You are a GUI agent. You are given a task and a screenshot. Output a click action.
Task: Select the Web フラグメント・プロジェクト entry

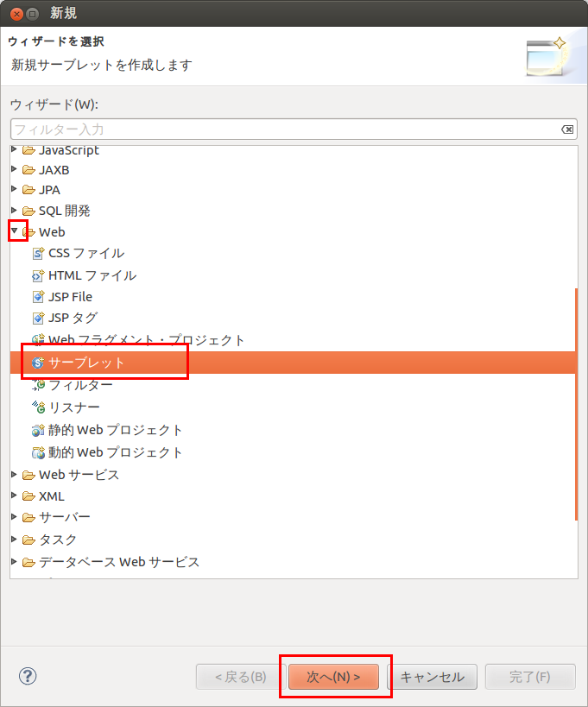[147, 341]
